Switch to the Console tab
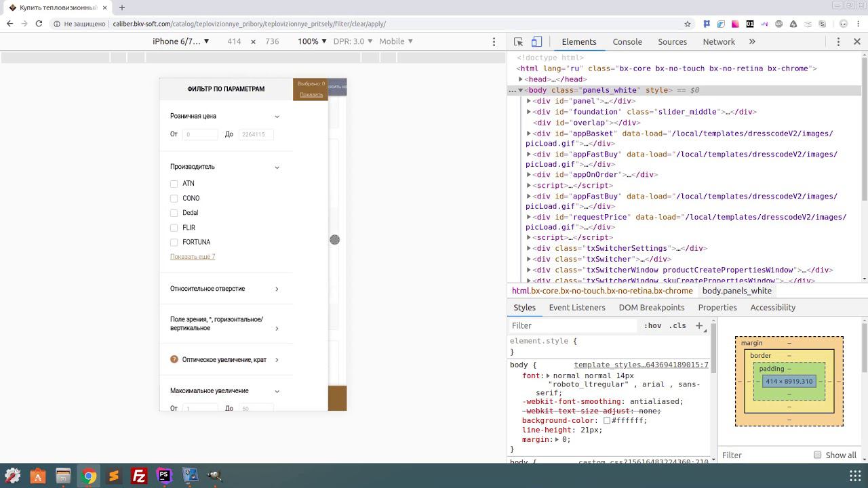 [x=627, y=41]
